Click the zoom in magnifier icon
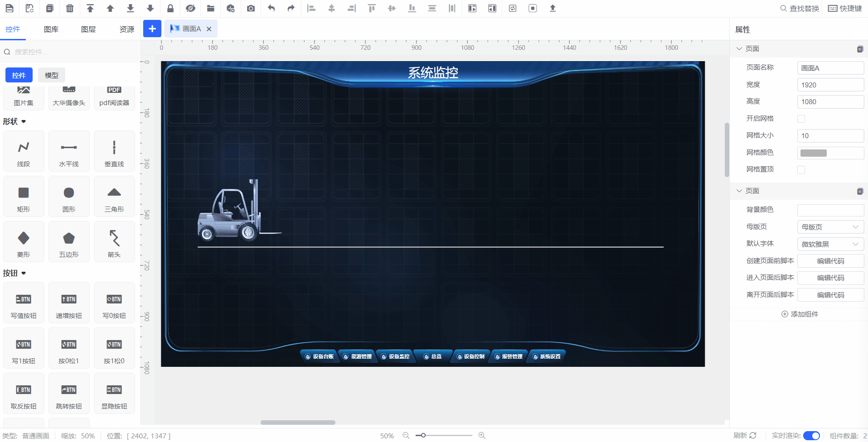868x442 pixels. click(x=482, y=435)
